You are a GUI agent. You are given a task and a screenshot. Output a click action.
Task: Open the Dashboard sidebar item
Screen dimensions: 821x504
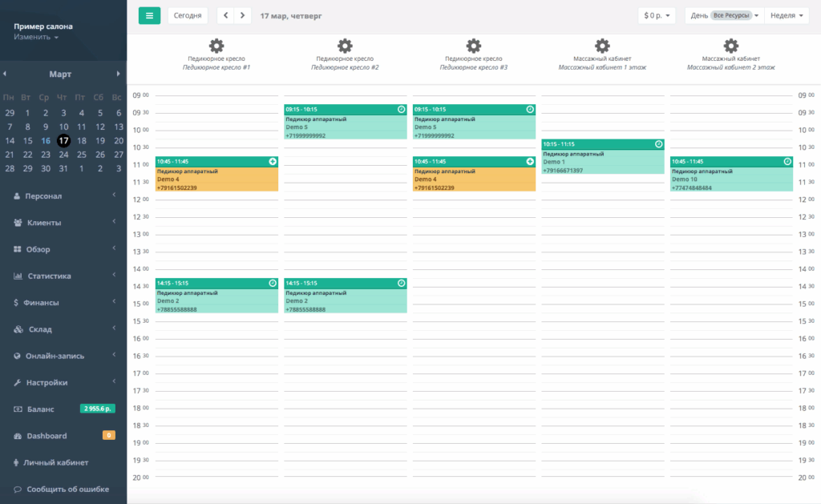(63, 435)
